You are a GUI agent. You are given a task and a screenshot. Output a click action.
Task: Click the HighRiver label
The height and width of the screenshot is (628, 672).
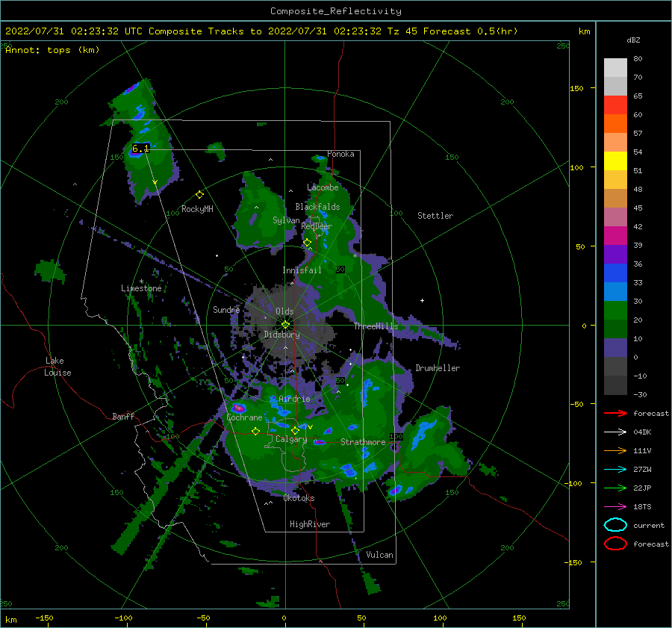pyautogui.click(x=309, y=524)
